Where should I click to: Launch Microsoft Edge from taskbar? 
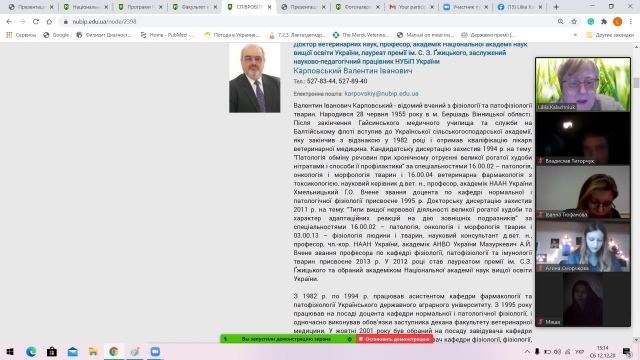tap(31, 351)
